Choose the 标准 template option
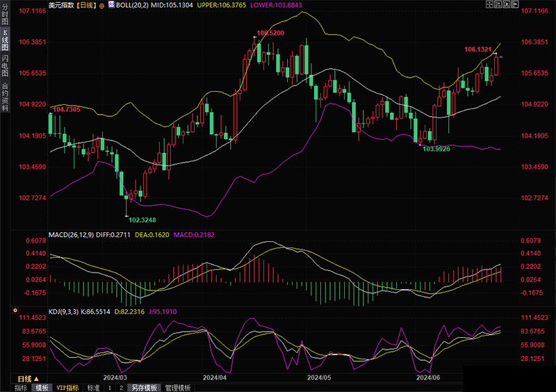Viewport: 556px width, 392px height. point(94,388)
